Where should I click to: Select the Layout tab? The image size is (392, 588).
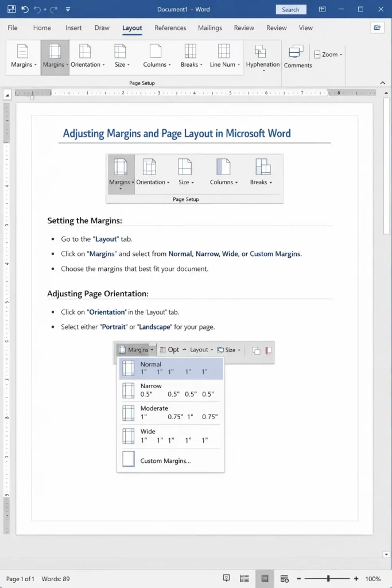132,28
